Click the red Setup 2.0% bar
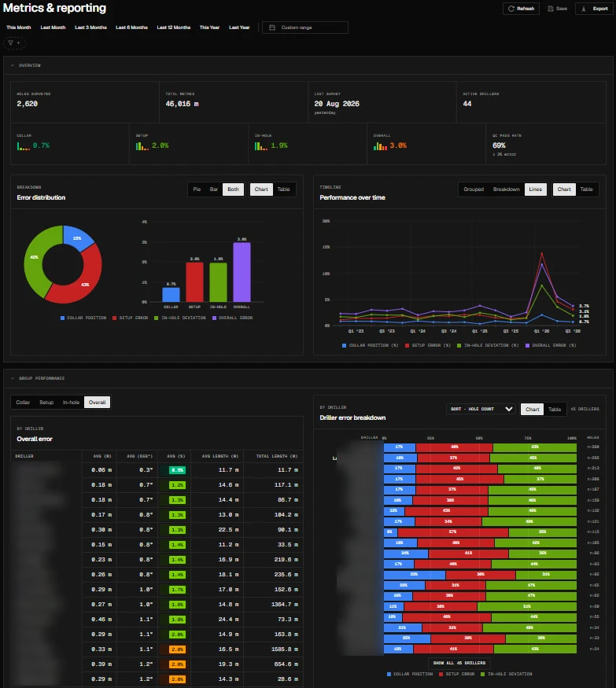The image size is (616, 688). [x=194, y=282]
